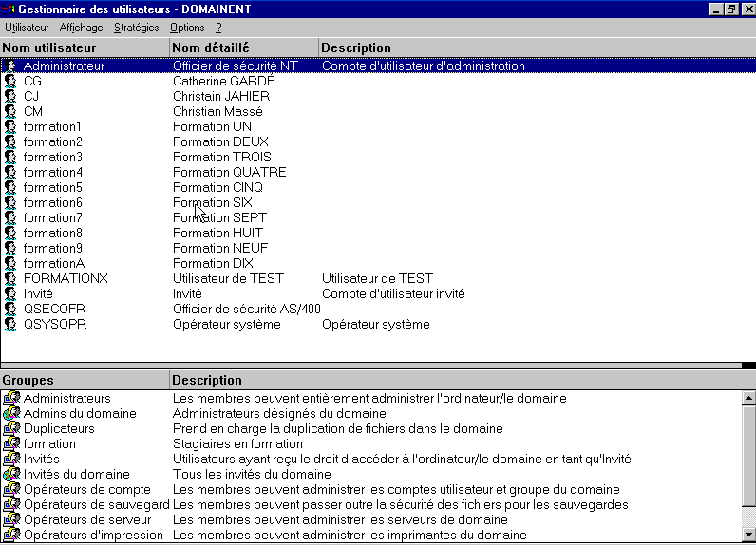Click the detailed name Officier de sécurité AS/400
Screen dimensions: 756x545
pos(247,309)
